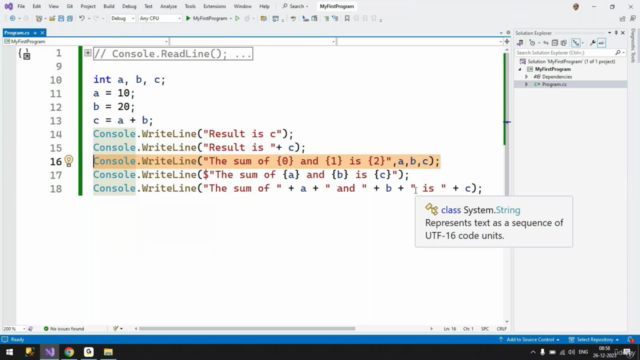Click the horizontal scrollbar of the editor

247,329
